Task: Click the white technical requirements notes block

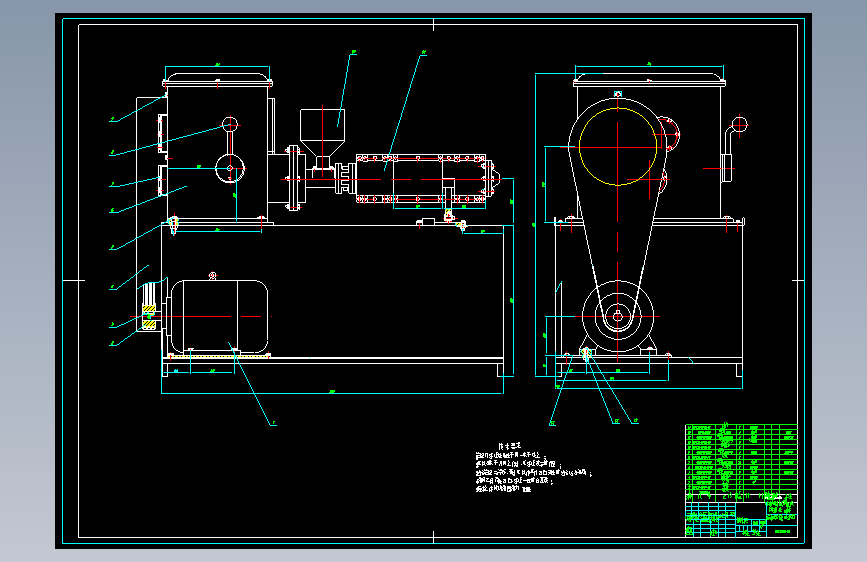Action: 532,467
